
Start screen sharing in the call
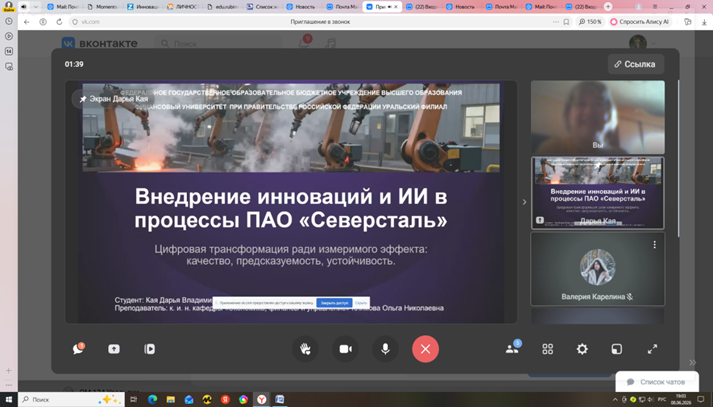click(x=114, y=349)
